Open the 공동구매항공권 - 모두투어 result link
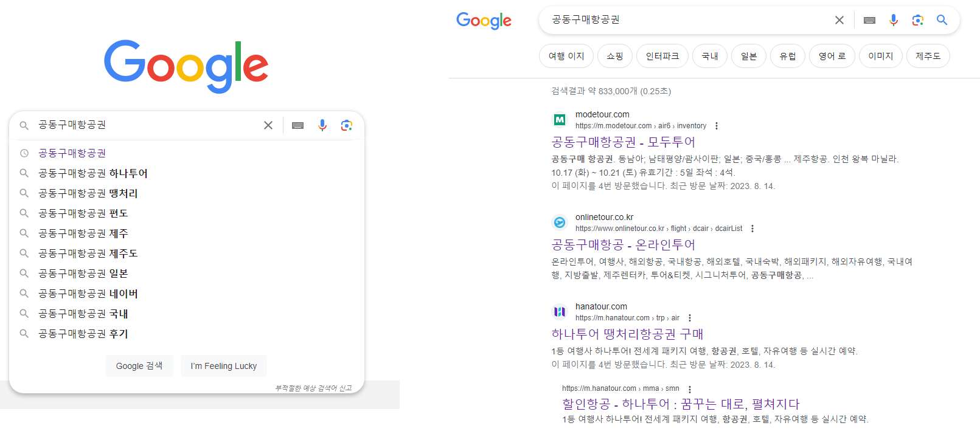This screenshot has height=434, width=980. (624, 142)
